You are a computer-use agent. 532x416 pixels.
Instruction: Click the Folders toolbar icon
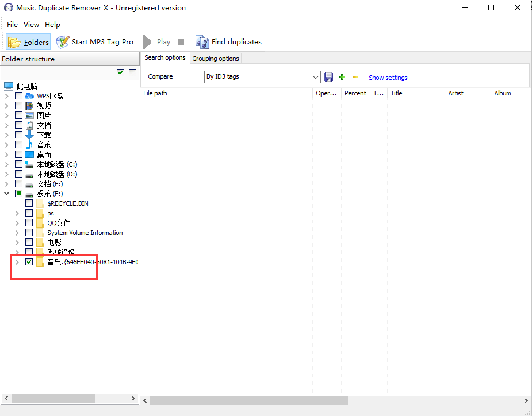pos(28,42)
